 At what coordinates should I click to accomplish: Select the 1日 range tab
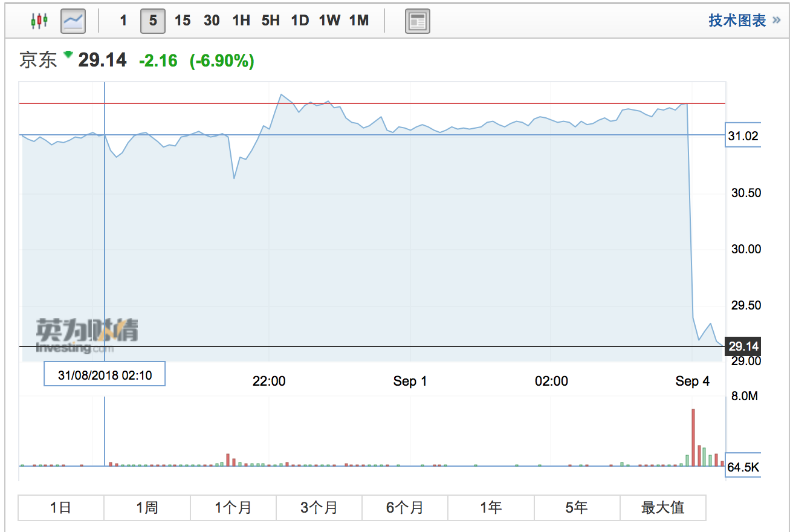[x=61, y=508]
